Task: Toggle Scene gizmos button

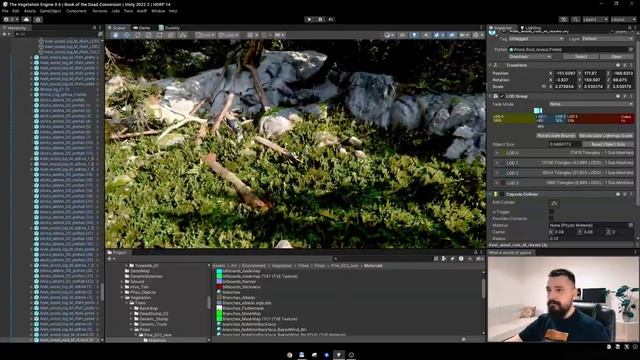Action: pos(477,36)
